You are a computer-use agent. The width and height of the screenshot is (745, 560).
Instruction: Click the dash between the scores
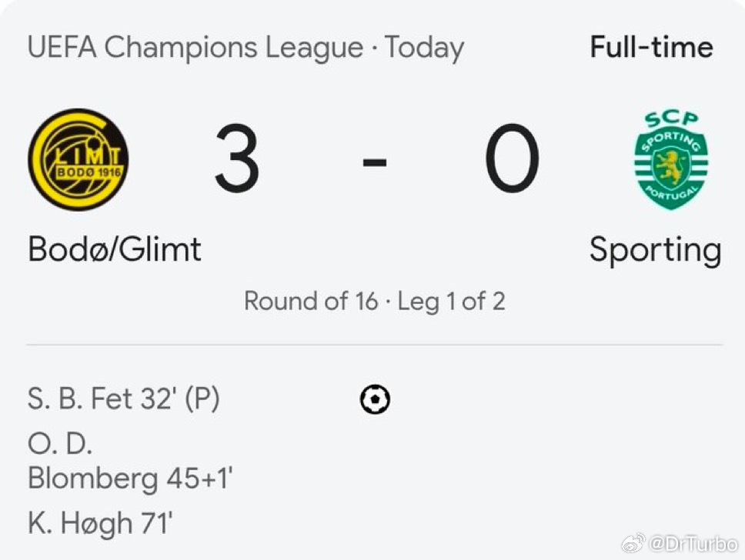(x=375, y=162)
